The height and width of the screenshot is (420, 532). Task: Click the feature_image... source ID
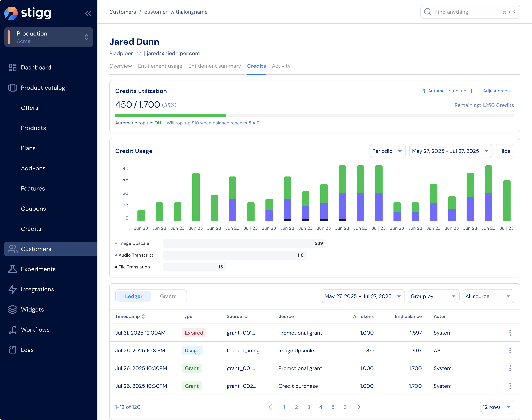pos(246,350)
